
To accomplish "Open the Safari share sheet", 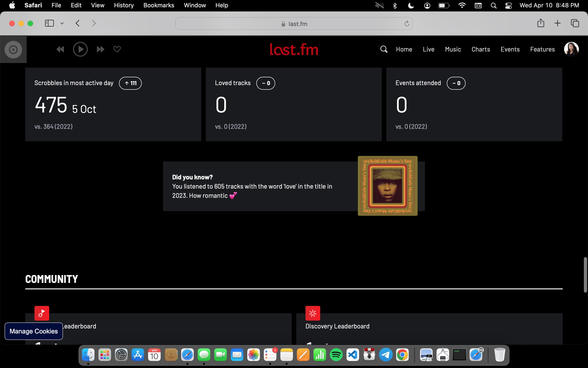I will (541, 23).
